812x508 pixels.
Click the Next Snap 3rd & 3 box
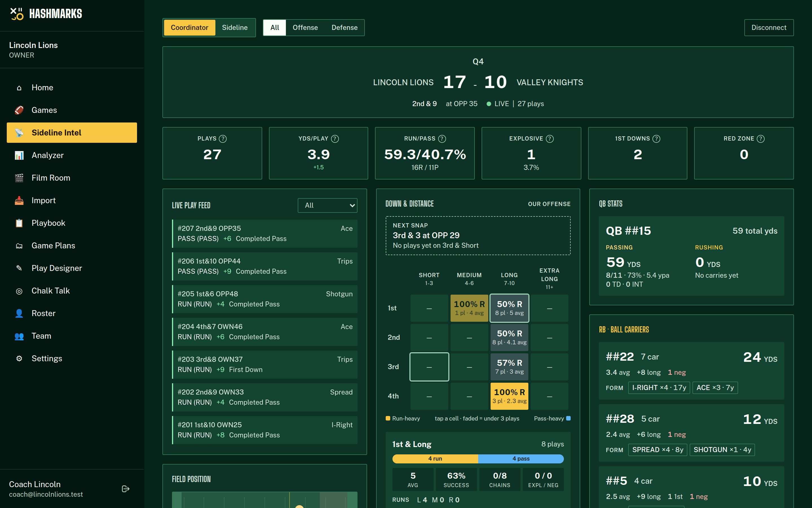pos(478,236)
